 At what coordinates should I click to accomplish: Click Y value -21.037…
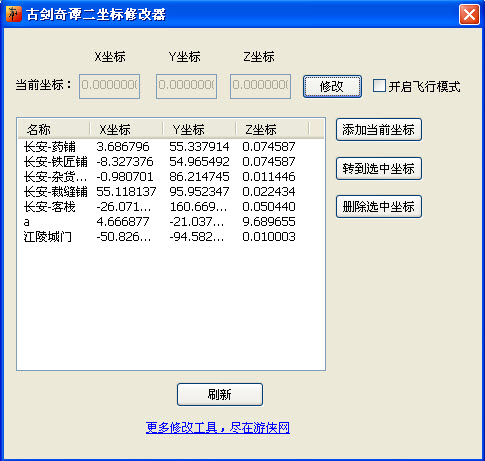click(197, 222)
